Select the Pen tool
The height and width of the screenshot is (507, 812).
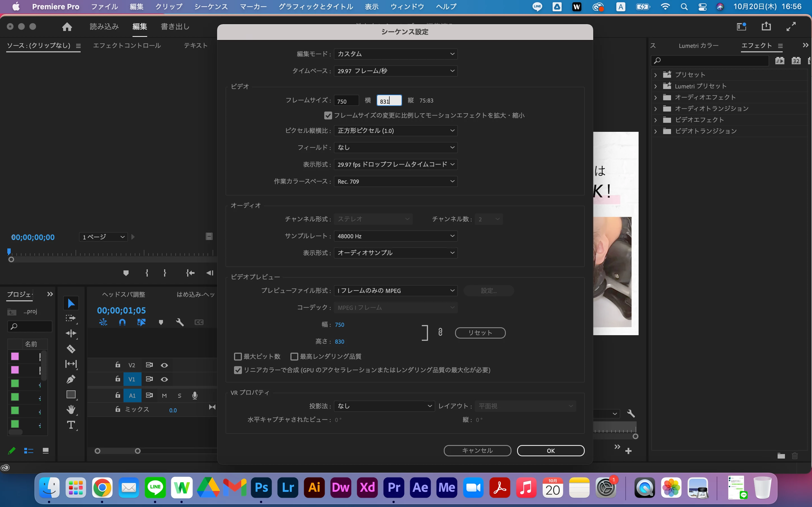[71, 379]
